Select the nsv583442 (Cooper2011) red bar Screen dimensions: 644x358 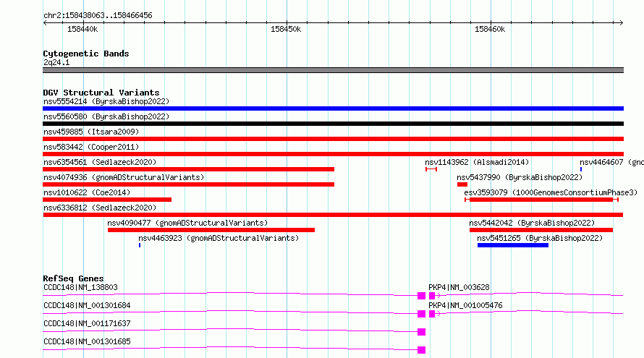pyautogui.click(x=333, y=154)
